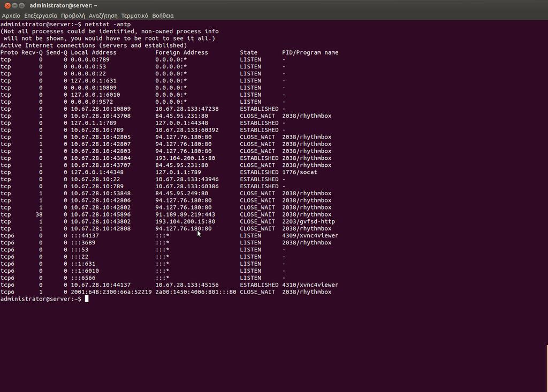
Task: Click the PID/Program name column header
Action: [x=310, y=52]
